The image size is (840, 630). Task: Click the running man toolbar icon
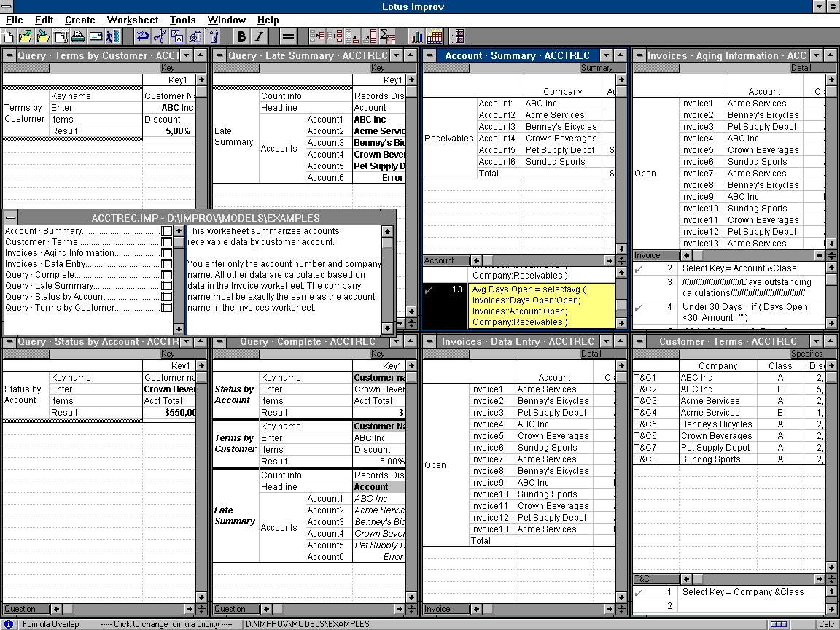(112, 36)
